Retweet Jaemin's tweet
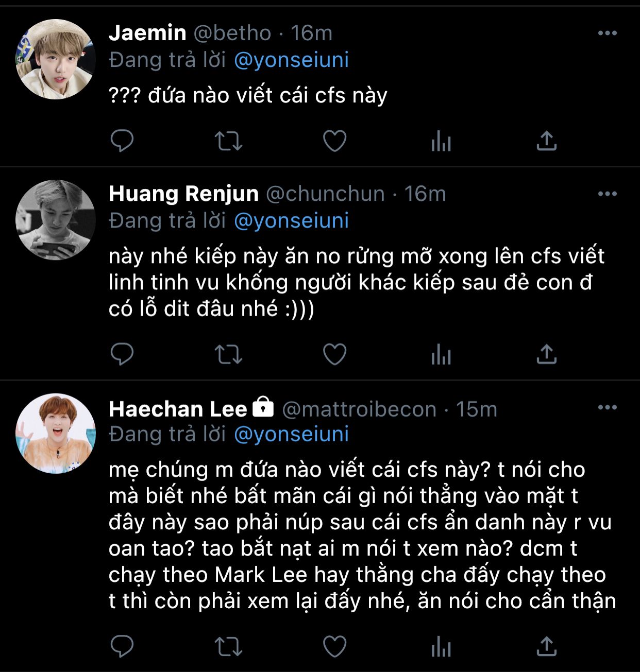This screenshot has height=672, width=640. [x=228, y=141]
